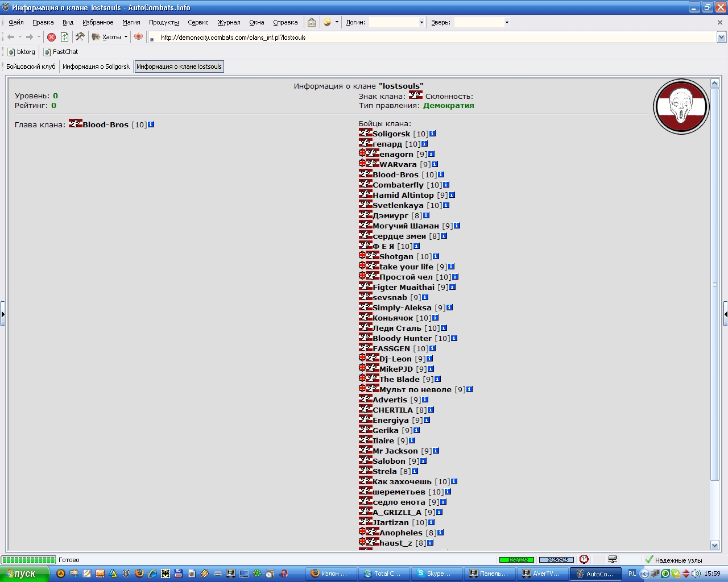Expand the right side panel arrow
Screen dimensions: 728x582
[x=725, y=314]
